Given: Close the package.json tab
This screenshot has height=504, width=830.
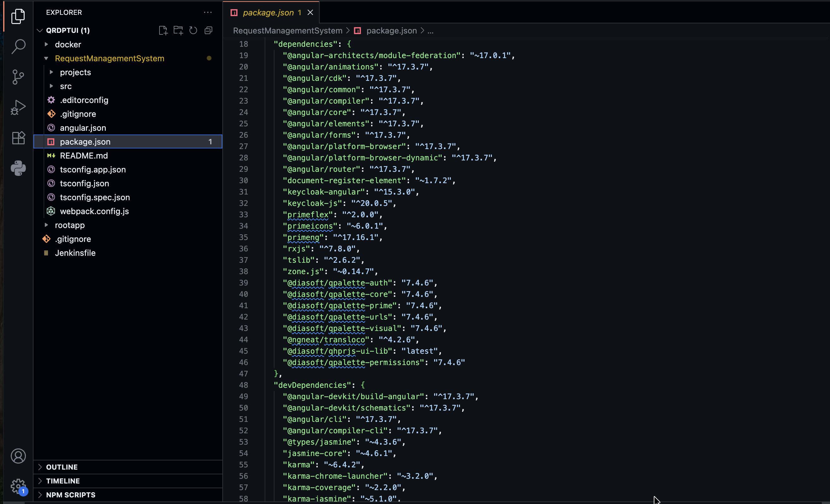Looking at the screenshot, I should point(310,12).
